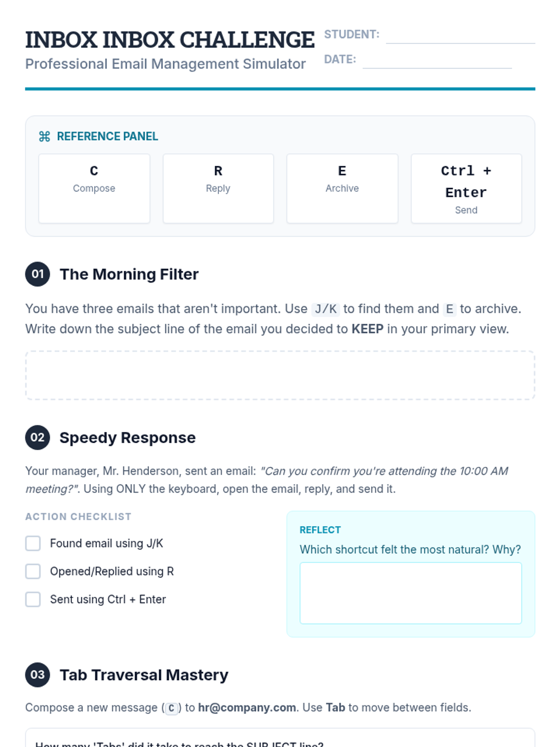Select the Ctrl + Enter Send card
This screenshot has width=560, height=747.
click(466, 188)
